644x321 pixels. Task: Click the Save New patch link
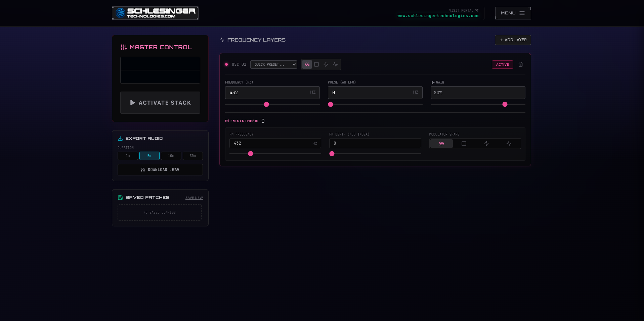click(194, 198)
